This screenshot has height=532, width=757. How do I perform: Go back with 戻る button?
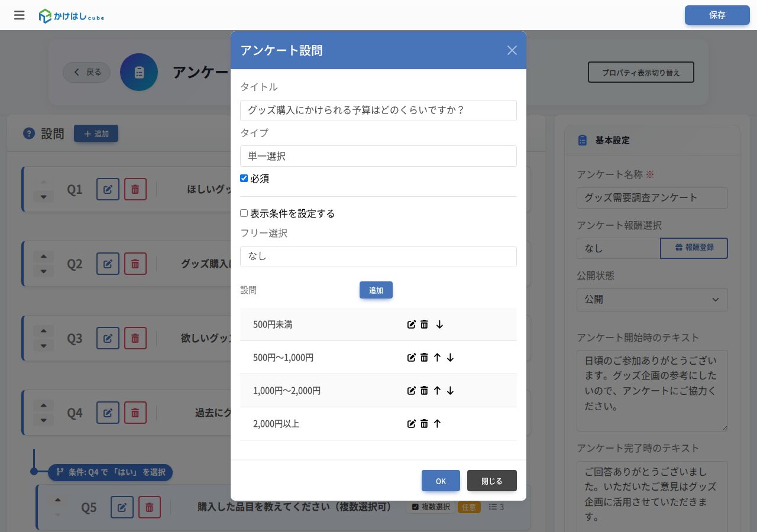pyautogui.click(x=86, y=72)
